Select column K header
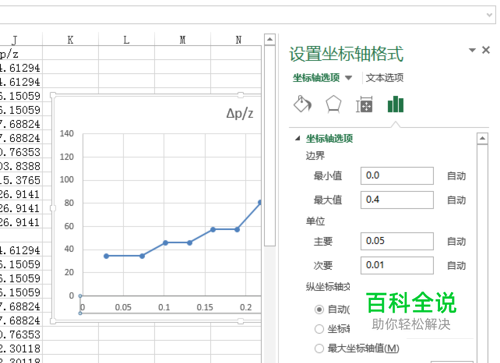 [70, 40]
